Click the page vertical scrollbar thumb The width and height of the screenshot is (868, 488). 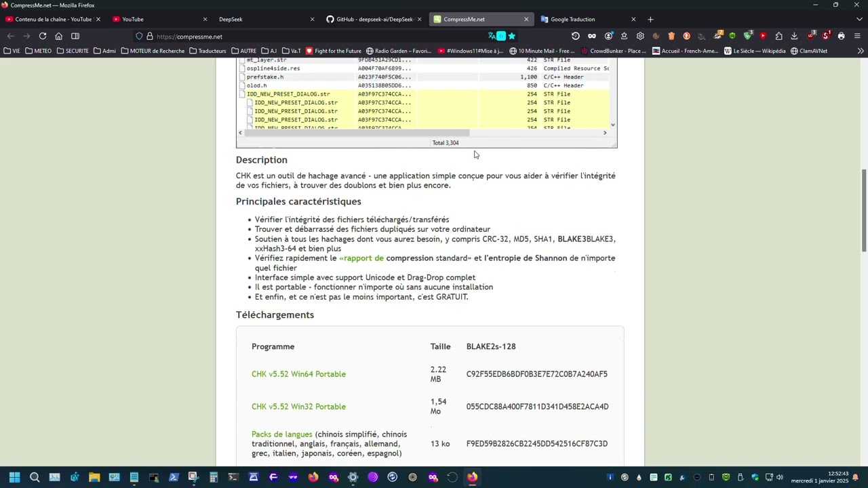[864, 210]
